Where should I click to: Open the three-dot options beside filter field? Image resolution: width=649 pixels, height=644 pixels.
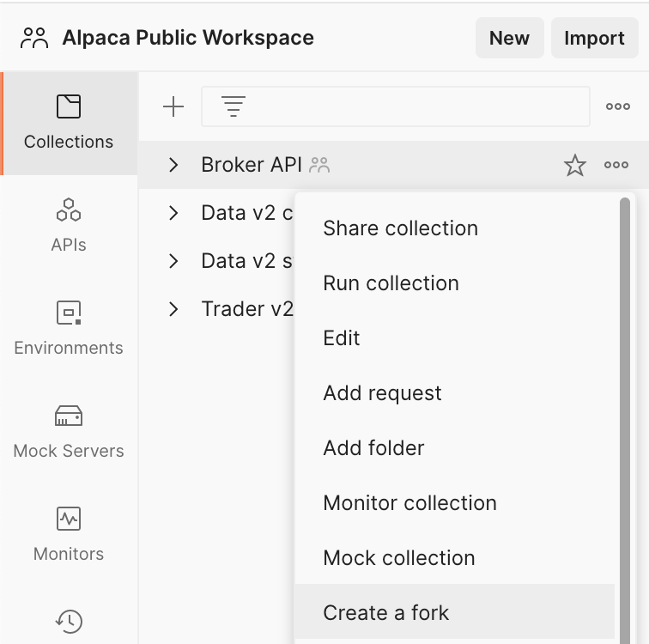[x=618, y=106]
